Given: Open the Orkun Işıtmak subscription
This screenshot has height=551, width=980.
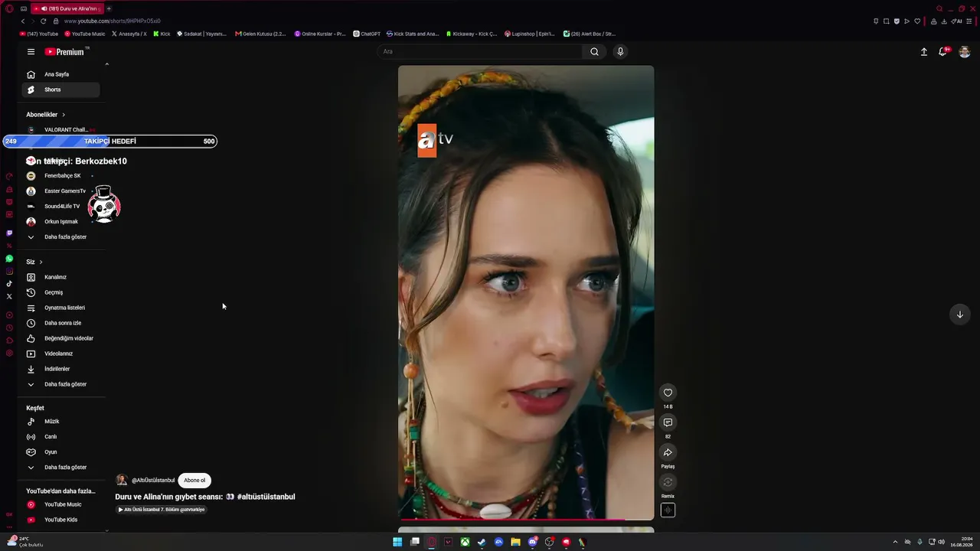Looking at the screenshot, I should [61, 222].
